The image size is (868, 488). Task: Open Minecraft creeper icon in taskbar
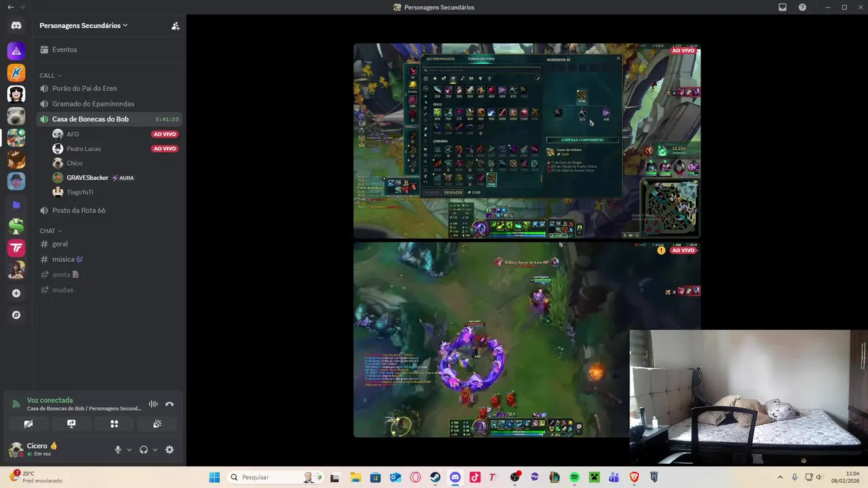point(594,477)
